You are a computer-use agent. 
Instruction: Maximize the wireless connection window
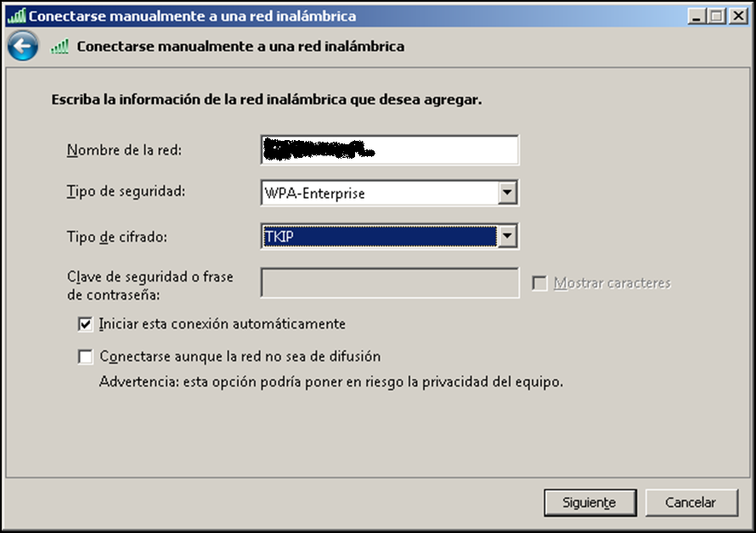click(x=717, y=15)
